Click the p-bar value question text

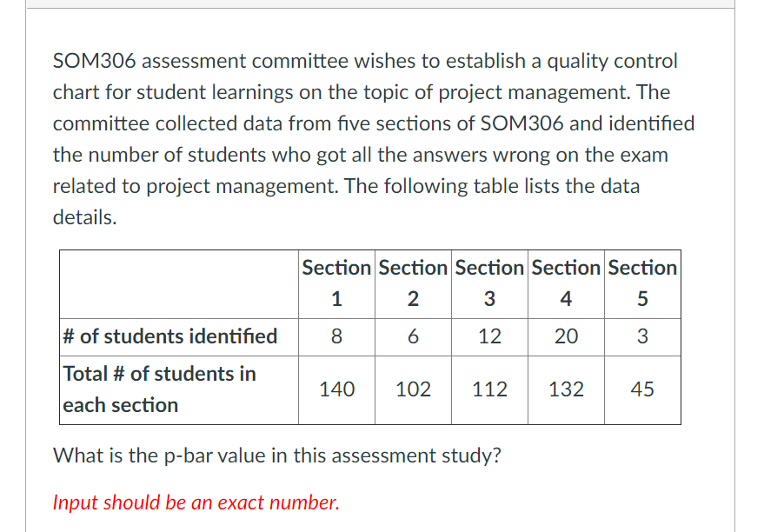pos(276,456)
